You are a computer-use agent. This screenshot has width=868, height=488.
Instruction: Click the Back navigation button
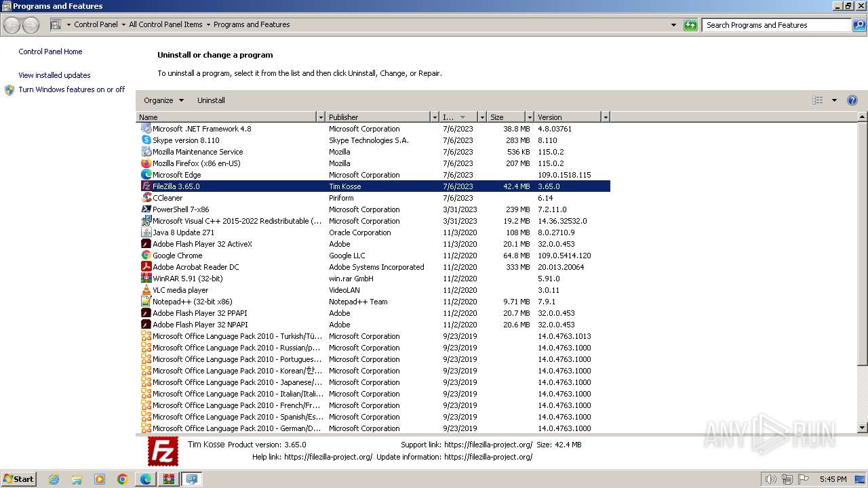click(12, 25)
